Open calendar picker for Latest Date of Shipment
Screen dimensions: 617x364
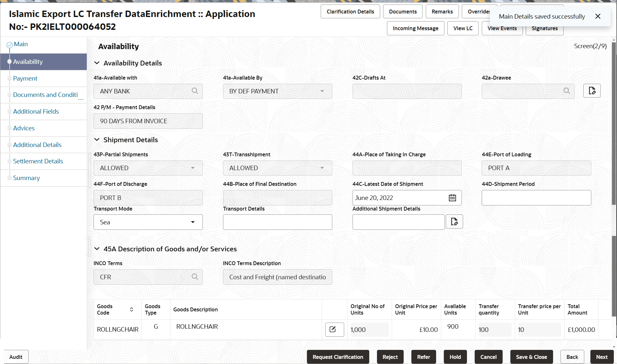click(x=452, y=198)
